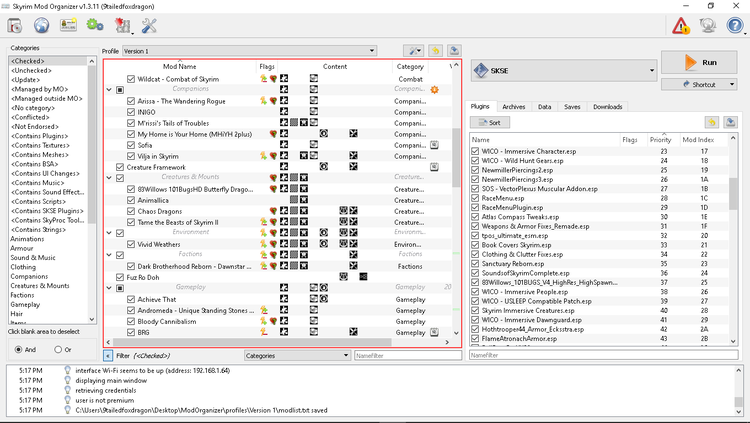Sort by the Mod Name column header

[x=180, y=67]
